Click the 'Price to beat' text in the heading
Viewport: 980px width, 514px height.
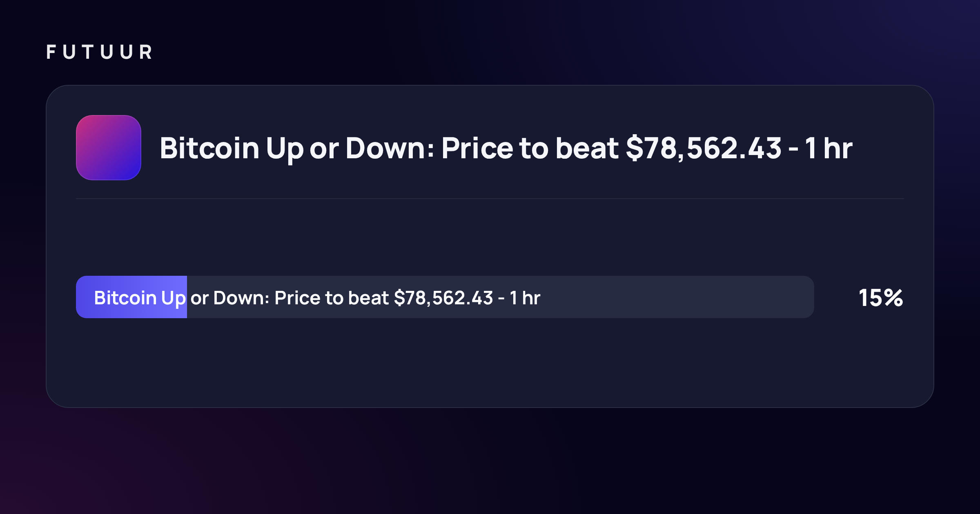click(530, 148)
